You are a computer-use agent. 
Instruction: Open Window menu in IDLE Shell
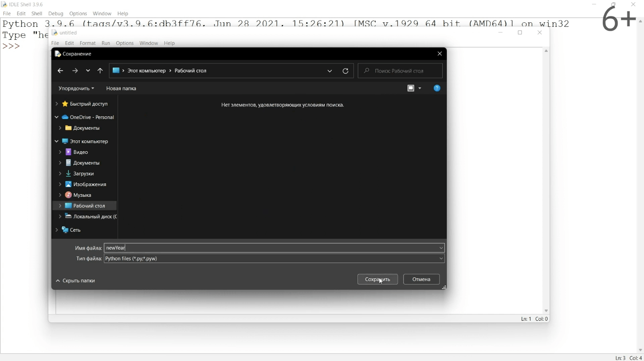coord(102,14)
